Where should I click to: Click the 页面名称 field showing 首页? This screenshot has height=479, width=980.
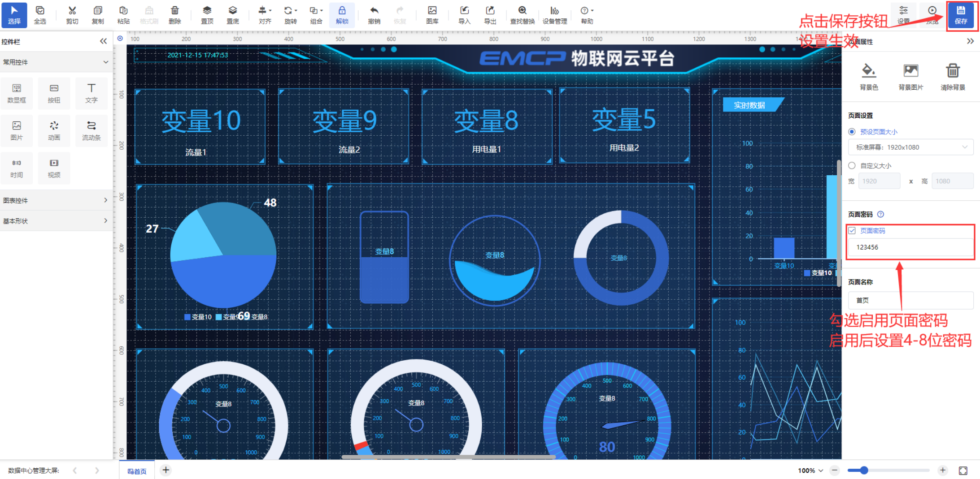pos(910,300)
